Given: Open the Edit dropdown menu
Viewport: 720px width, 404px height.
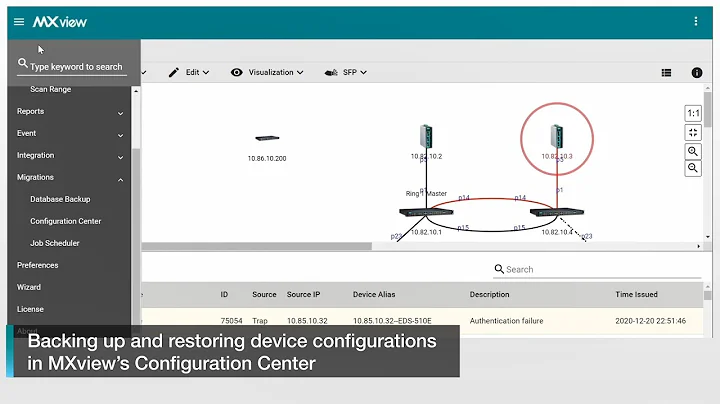Looking at the screenshot, I should [197, 73].
